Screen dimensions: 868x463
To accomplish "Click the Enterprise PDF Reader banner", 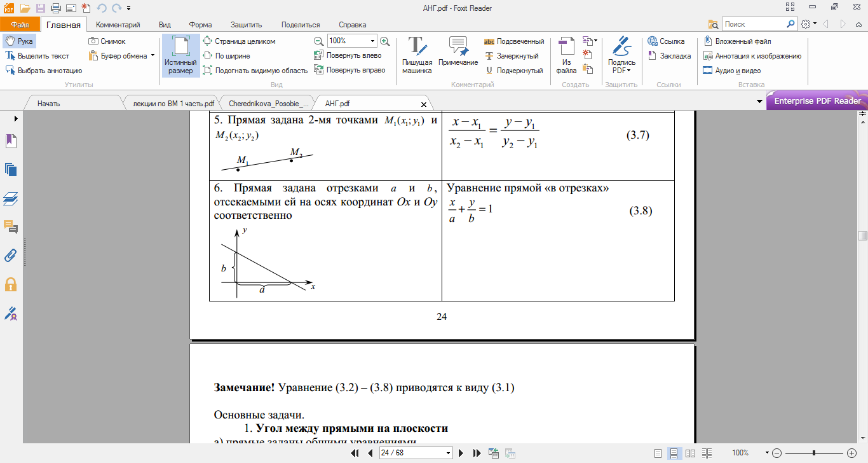I will tap(817, 101).
